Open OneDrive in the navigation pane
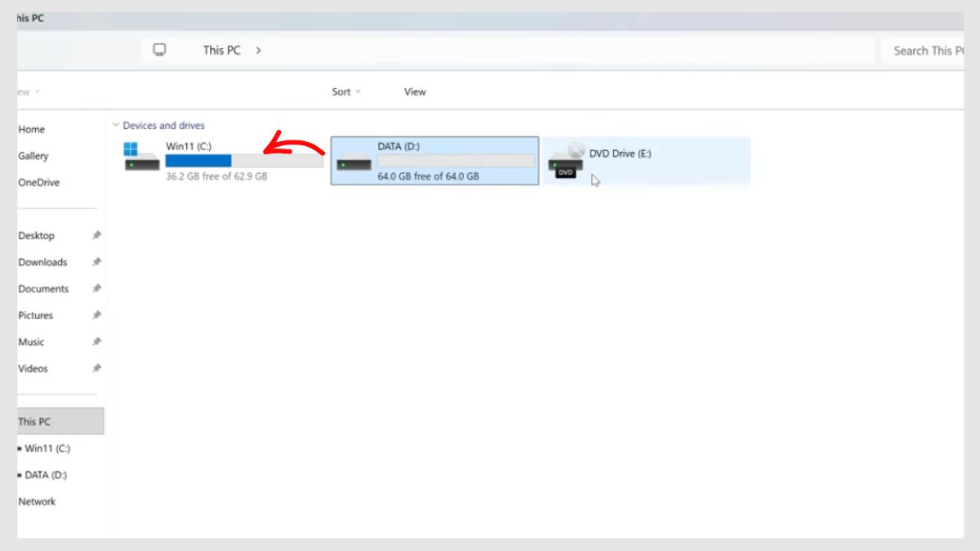Screen dimensions: 980x551 pos(39,182)
